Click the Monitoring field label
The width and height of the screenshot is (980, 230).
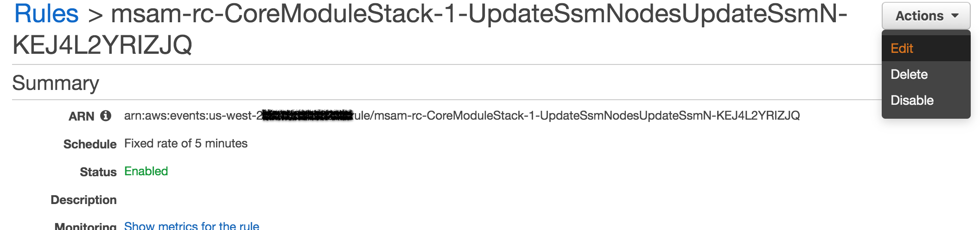[85, 226]
